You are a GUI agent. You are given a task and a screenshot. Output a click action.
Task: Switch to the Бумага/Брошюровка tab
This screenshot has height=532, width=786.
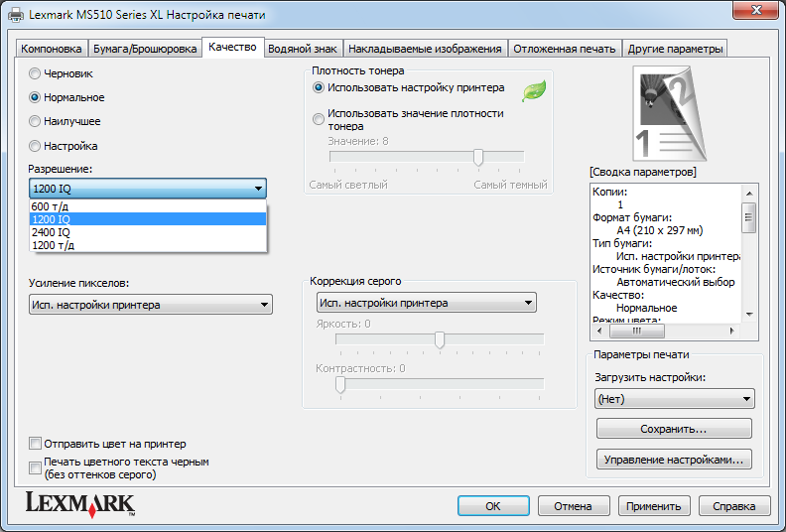coord(145,50)
